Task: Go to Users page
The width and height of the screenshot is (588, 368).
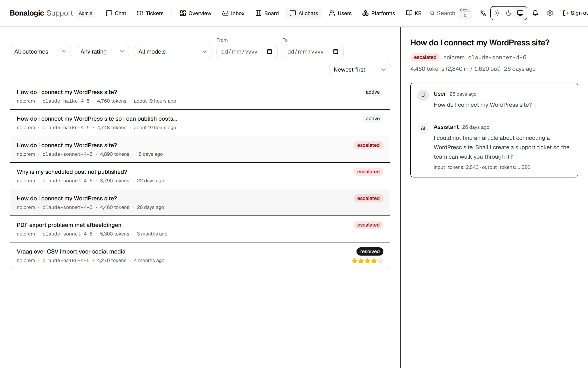Action: coord(340,13)
